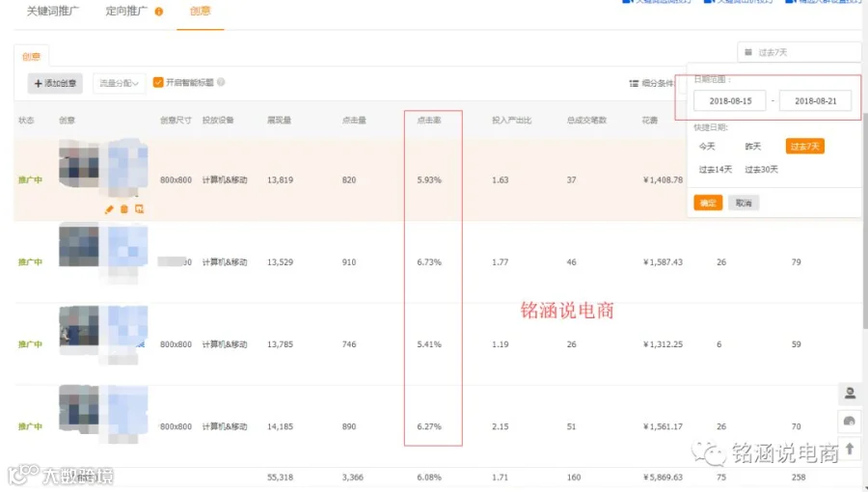The height and width of the screenshot is (492, 868).
Task: Click the 添加创意 button
Action: click(x=55, y=83)
